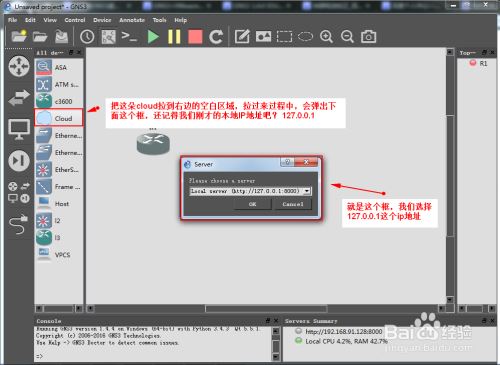Screen dimensions: 500x365
Task: Click the canvas vertical scrollbar
Action: pyautogui.click(x=450, y=175)
